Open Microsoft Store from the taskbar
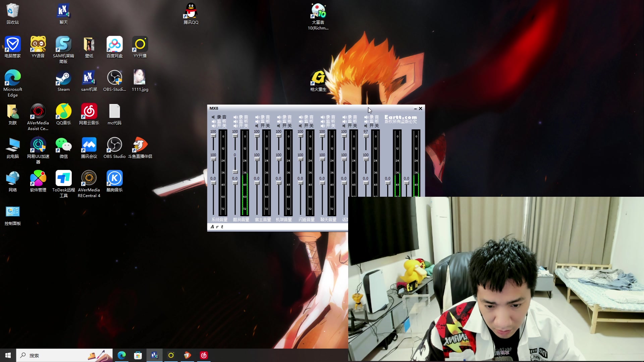Screen dimensions: 644x362 pos(138,355)
